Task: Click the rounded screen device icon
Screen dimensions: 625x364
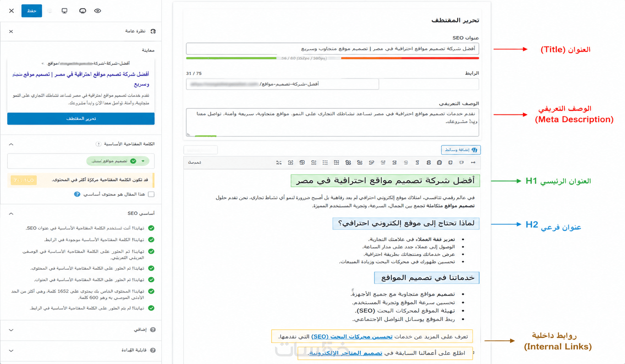Action: click(83, 11)
